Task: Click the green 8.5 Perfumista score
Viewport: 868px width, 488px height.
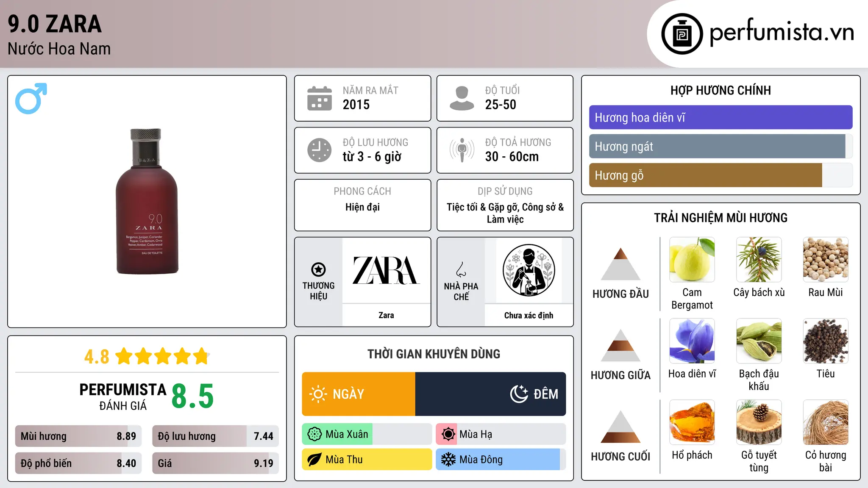Action: point(192,396)
